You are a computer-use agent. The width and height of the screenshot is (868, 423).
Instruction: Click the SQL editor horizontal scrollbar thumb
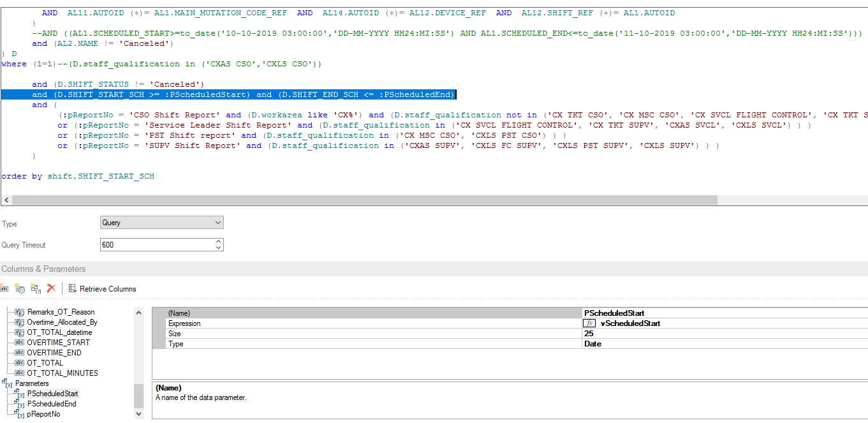pyautogui.click(x=364, y=200)
